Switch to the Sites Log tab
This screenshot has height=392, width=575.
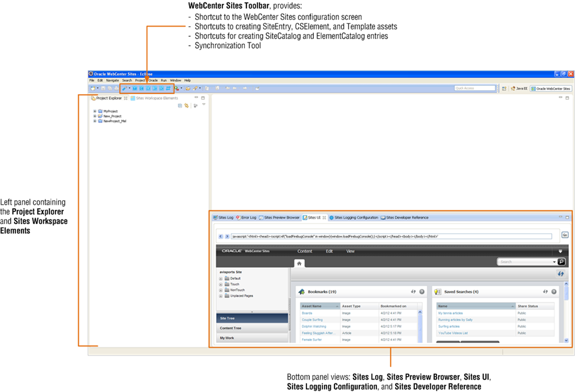pos(223,218)
